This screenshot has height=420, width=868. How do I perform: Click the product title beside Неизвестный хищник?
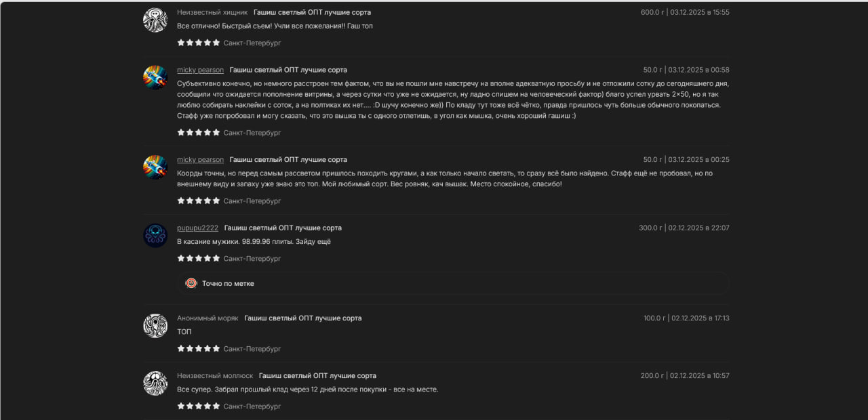(x=312, y=12)
